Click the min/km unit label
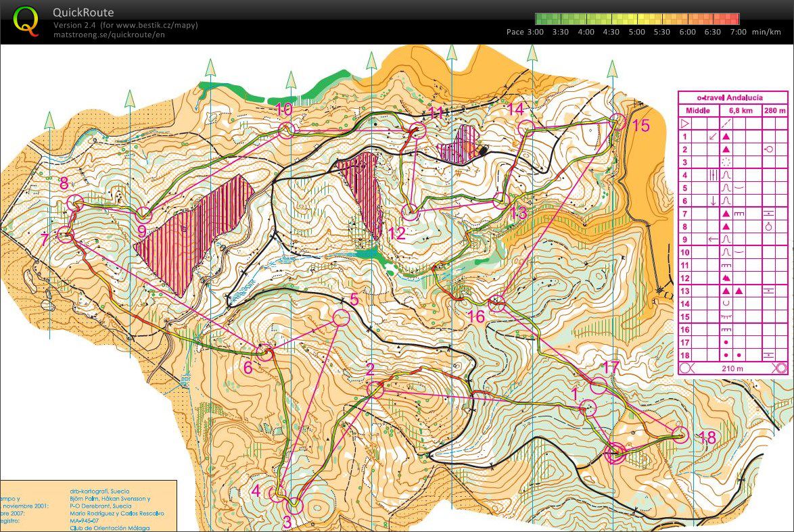This screenshot has height=532, width=794. click(767, 32)
